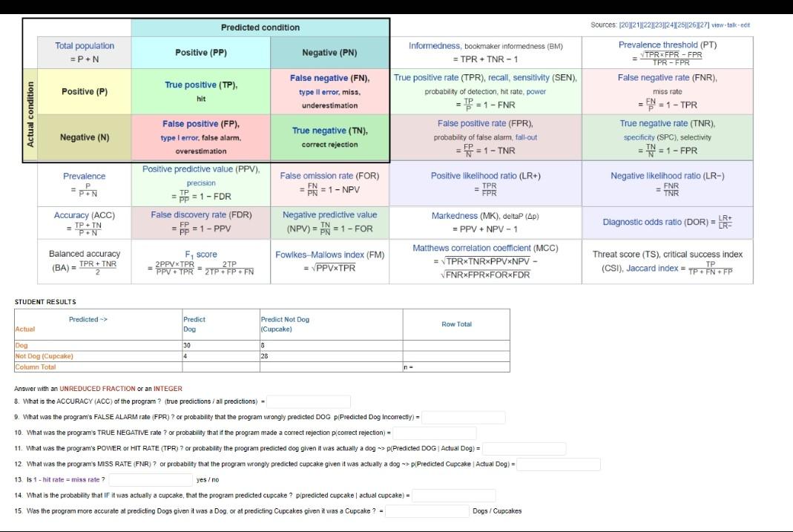Open the Matthews correlation coefficient link

pos(471,248)
